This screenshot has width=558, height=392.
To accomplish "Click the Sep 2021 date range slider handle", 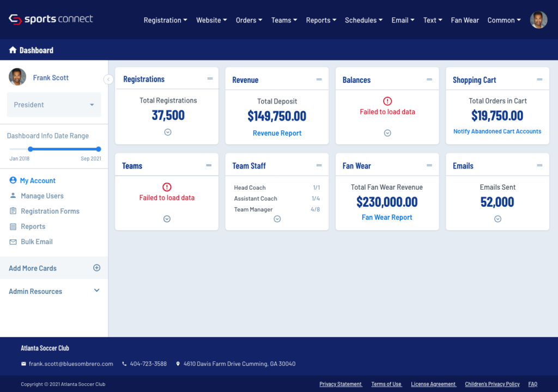I will click(x=99, y=149).
